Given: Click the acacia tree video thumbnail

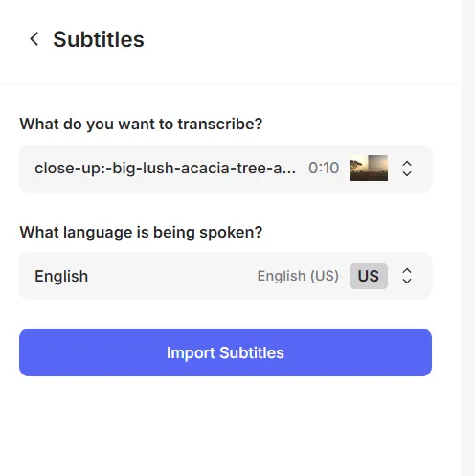Looking at the screenshot, I should (x=369, y=169).
